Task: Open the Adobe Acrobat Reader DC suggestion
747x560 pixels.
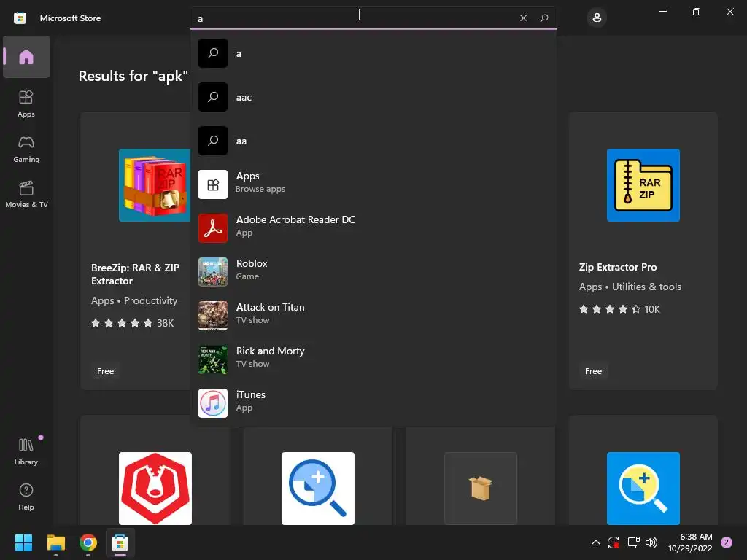Action: (x=373, y=228)
